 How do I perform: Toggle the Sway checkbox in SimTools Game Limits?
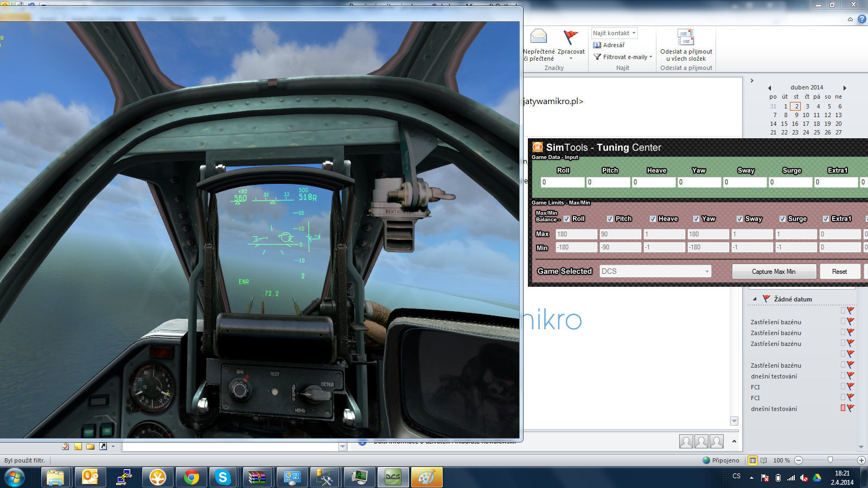click(x=740, y=219)
